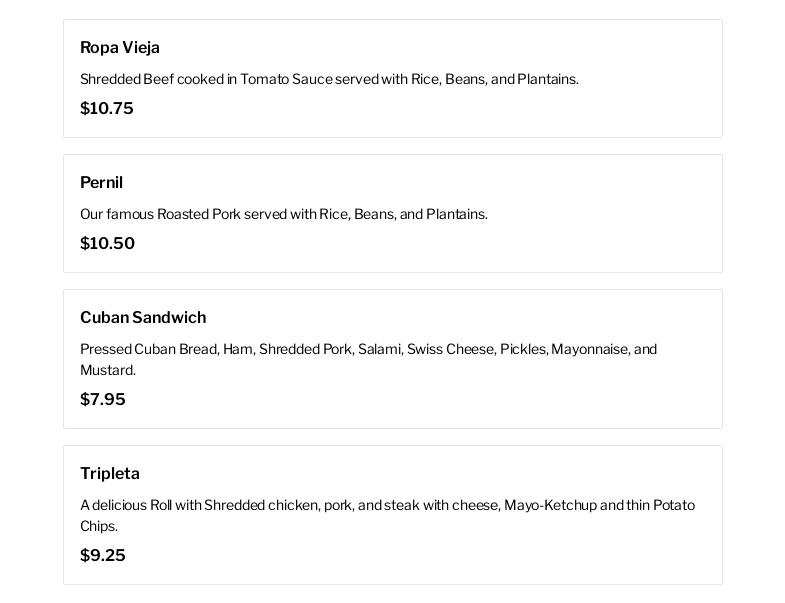The width and height of the screenshot is (785, 603).
Task: Click the $10.75 price label
Action: click(x=107, y=109)
